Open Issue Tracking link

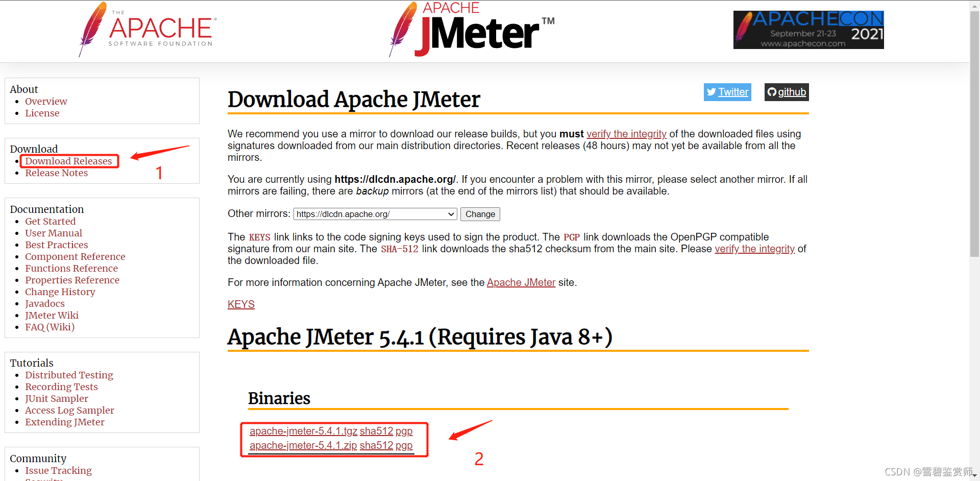59,470
